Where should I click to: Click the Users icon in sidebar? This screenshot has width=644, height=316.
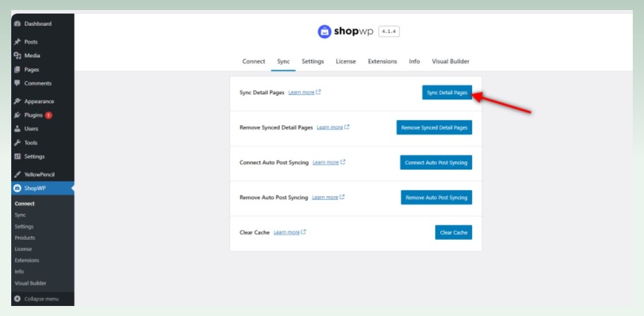[17, 129]
